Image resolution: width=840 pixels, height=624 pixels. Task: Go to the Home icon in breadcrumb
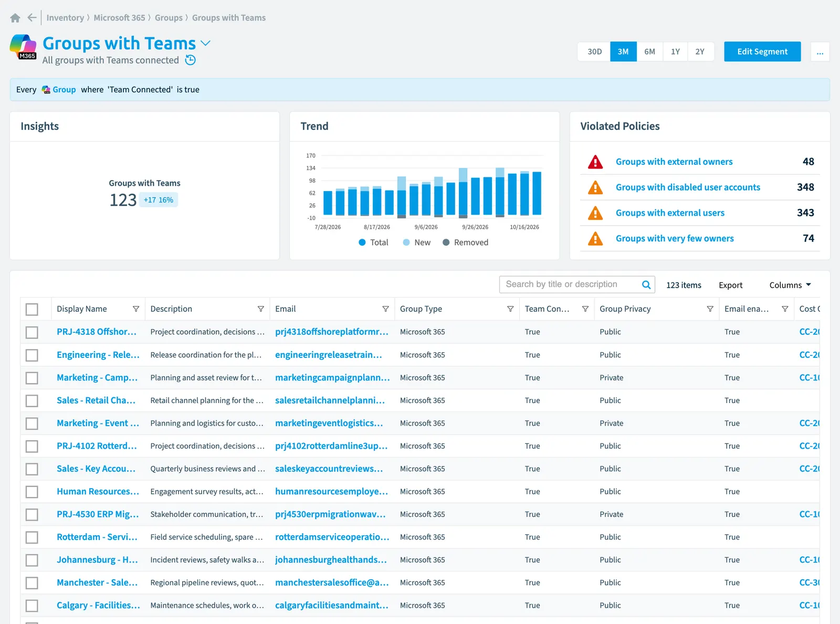(x=15, y=18)
